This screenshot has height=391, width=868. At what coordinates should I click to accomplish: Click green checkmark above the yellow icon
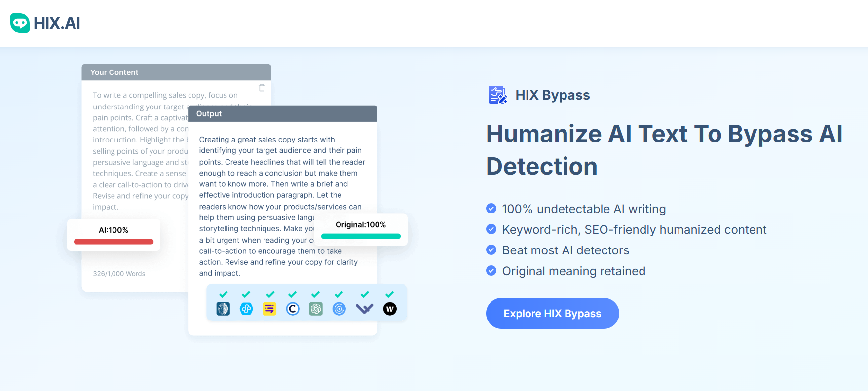270,294
